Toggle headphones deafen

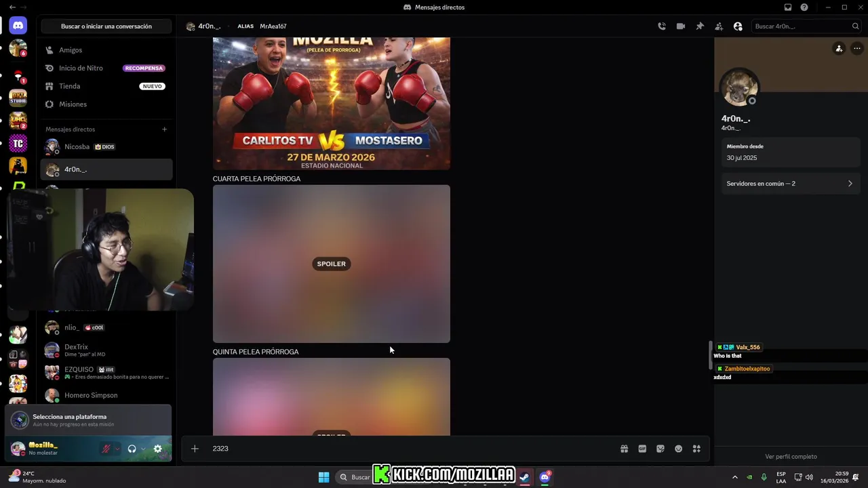click(x=132, y=449)
